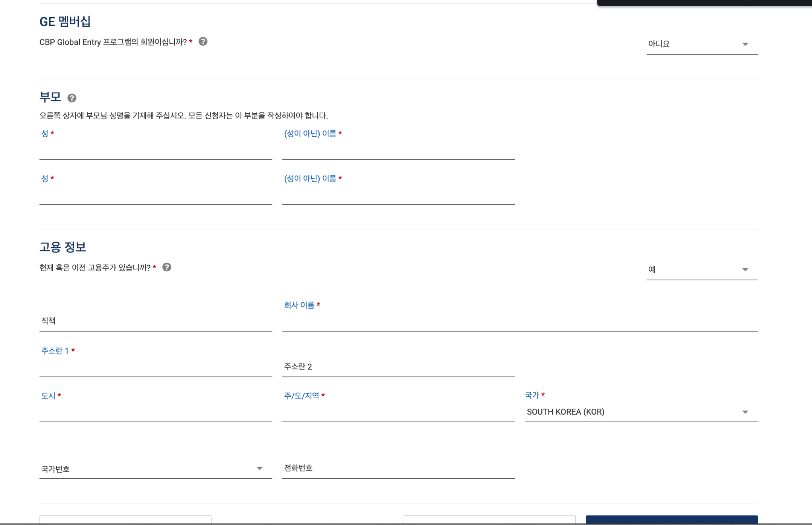This screenshot has width=812, height=525.
Task: Open the 국가 SOUTH KOREA dropdown
Action: [641, 412]
